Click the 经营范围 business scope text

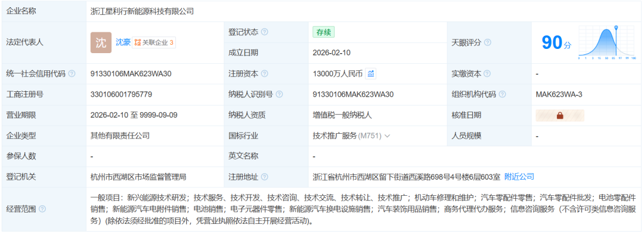pyautogui.click(x=364, y=209)
